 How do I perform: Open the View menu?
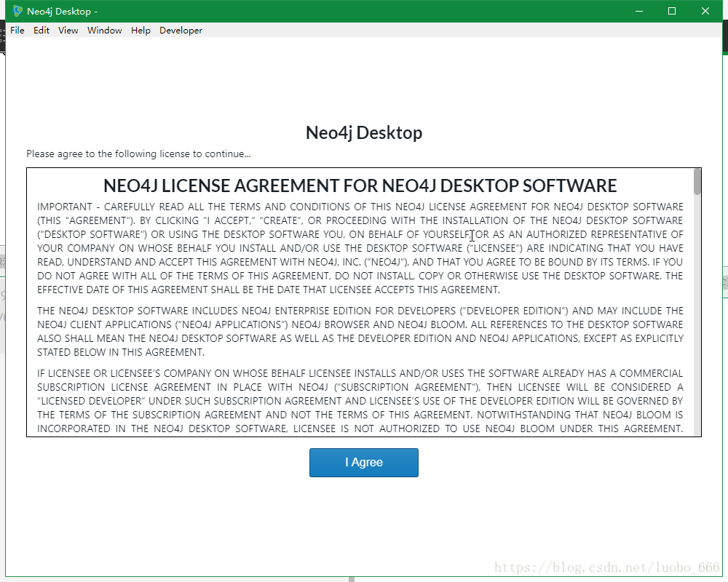[68, 30]
